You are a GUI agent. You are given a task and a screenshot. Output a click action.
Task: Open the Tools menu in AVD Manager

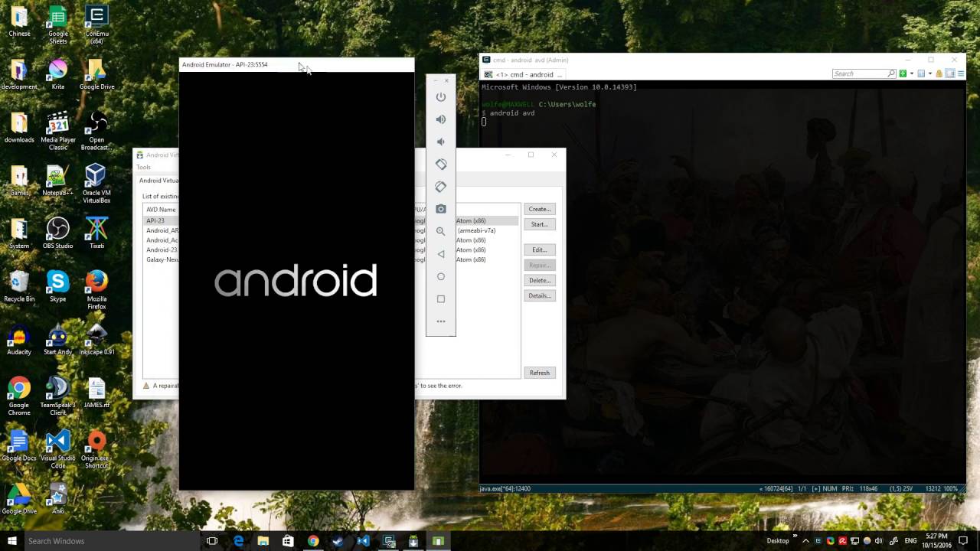pos(143,167)
